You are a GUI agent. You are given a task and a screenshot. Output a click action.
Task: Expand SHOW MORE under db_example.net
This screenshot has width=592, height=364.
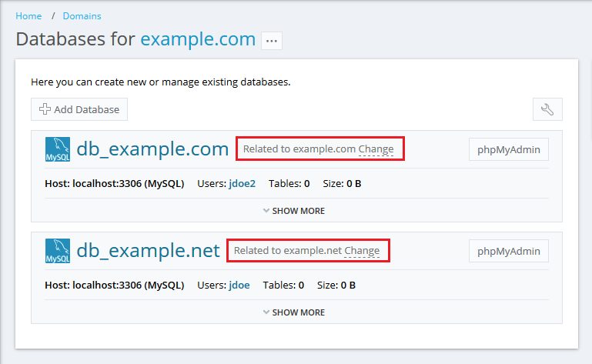click(x=293, y=312)
